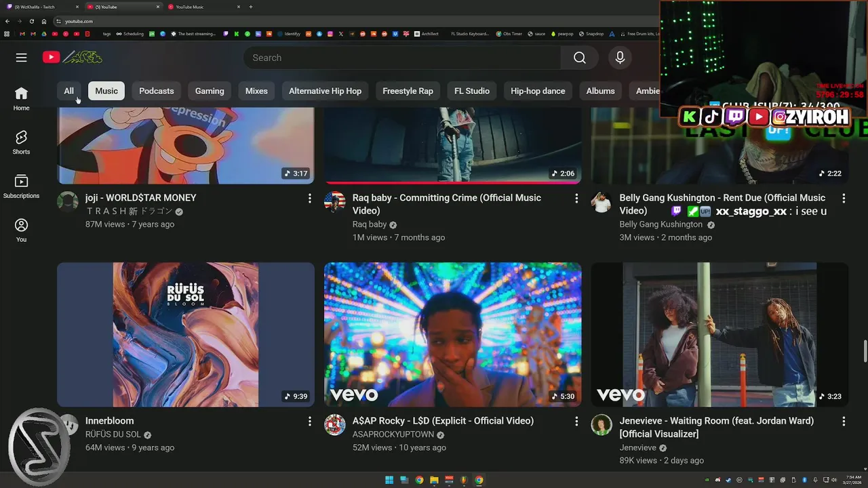Open a new browser tab
868x488 pixels.
(x=251, y=7)
